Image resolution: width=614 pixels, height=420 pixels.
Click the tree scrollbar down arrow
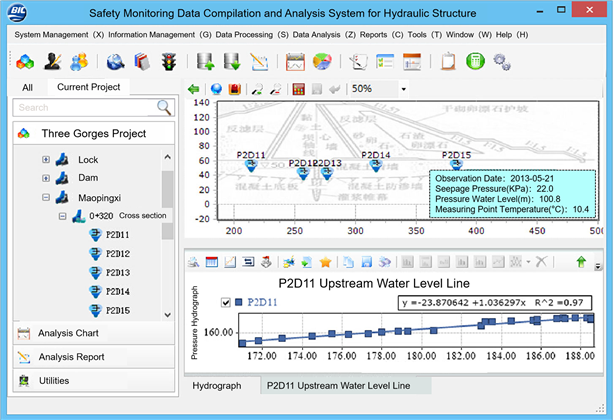[168, 315]
